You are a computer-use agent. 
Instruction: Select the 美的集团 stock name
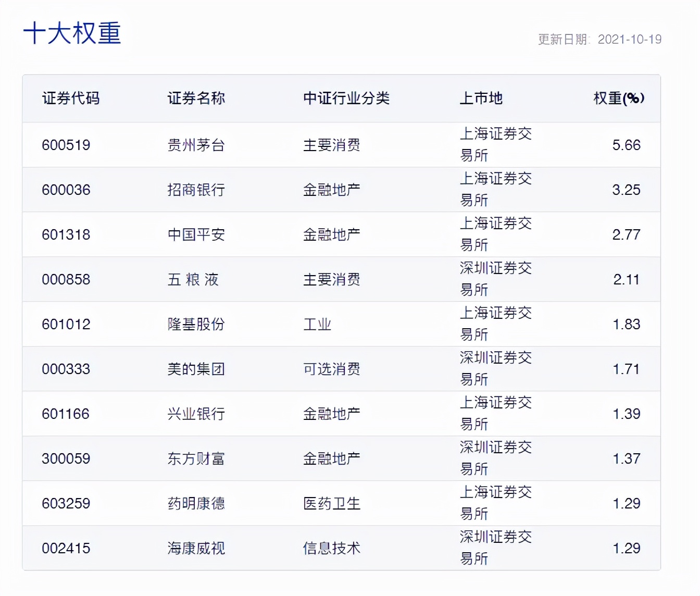tap(195, 369)
